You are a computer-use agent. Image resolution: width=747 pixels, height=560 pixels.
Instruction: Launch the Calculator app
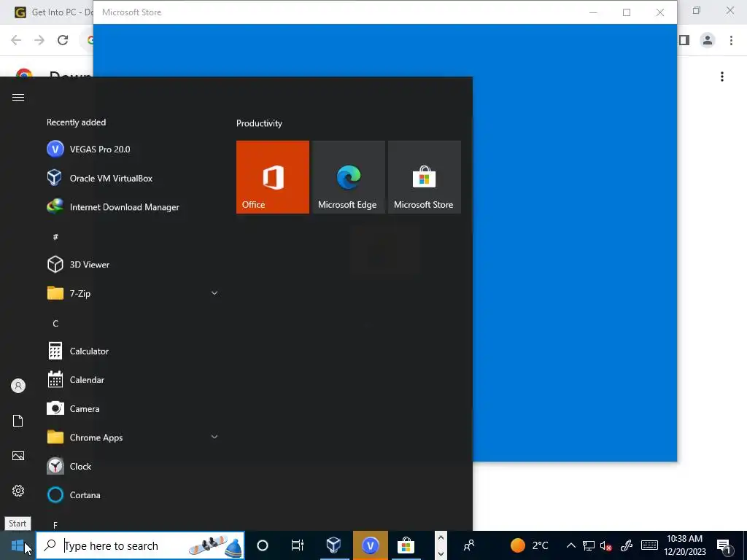pos(132,351)
